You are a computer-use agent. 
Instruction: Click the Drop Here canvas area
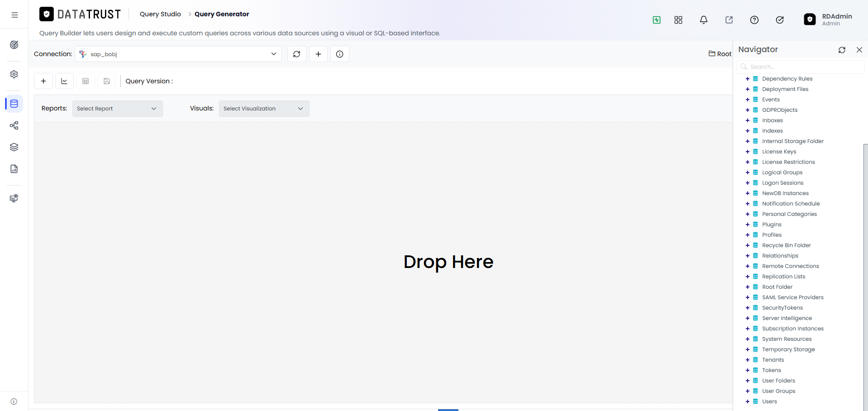383,263
